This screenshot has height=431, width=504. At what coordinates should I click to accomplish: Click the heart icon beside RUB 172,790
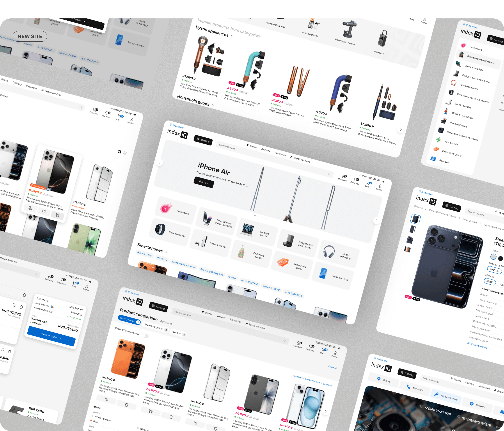[14, 305]
